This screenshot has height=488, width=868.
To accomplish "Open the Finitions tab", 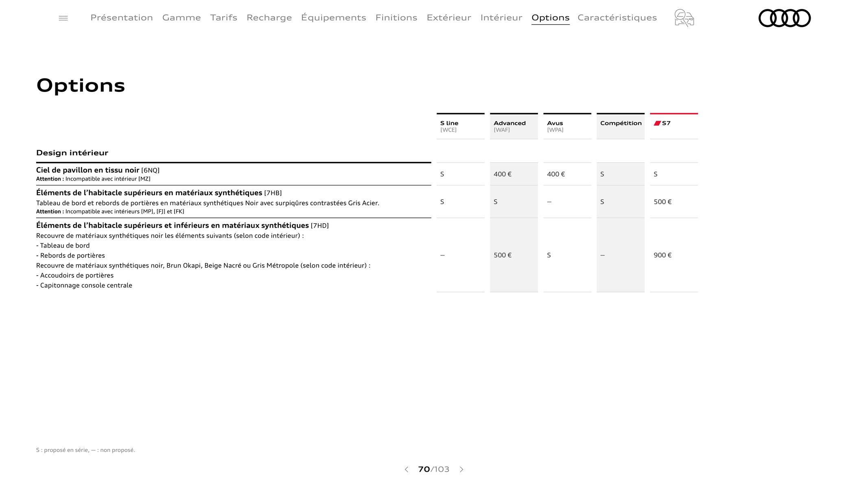I will click(396, 17).
